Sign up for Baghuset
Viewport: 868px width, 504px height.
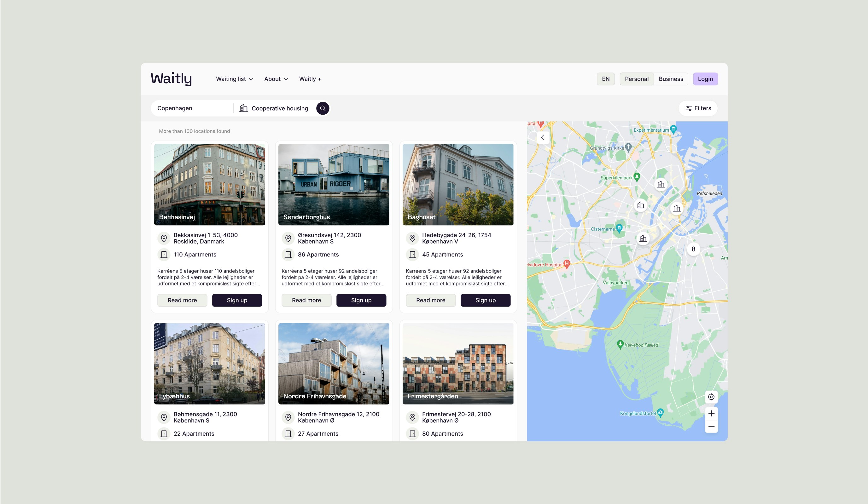[485, 300]
